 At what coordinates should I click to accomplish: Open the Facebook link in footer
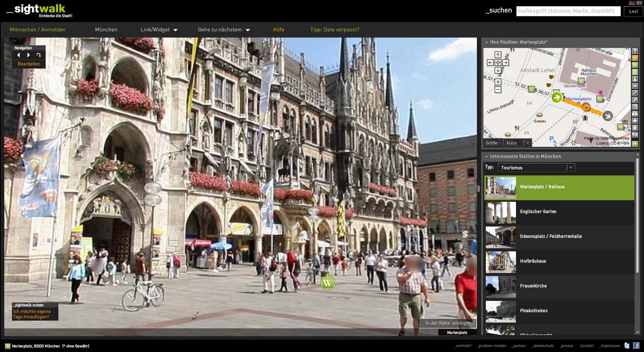636,346
